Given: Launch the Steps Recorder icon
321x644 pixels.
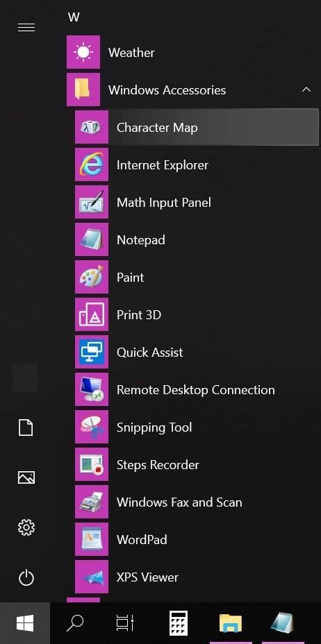Looking at the screenshot, I should point(91,464).
